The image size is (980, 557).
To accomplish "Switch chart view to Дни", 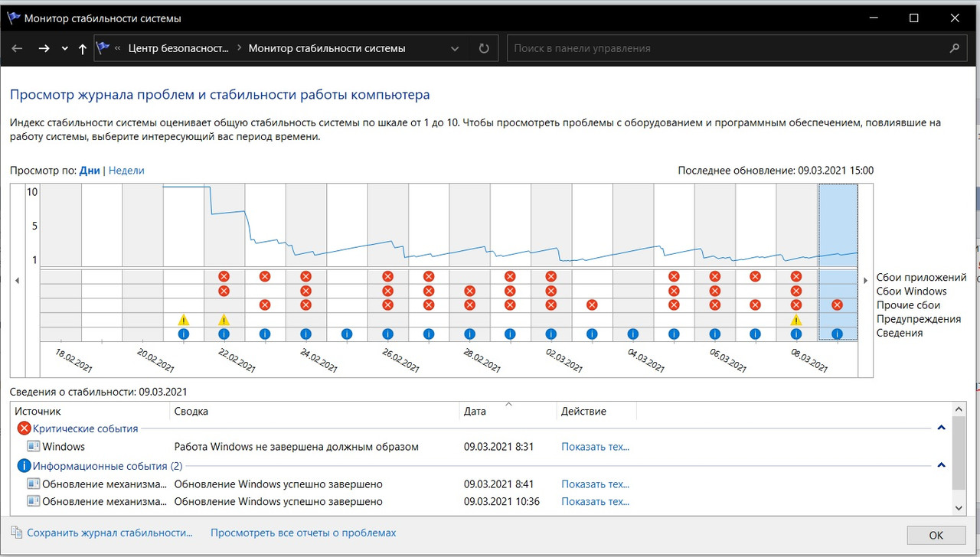I will pos(90,171).
